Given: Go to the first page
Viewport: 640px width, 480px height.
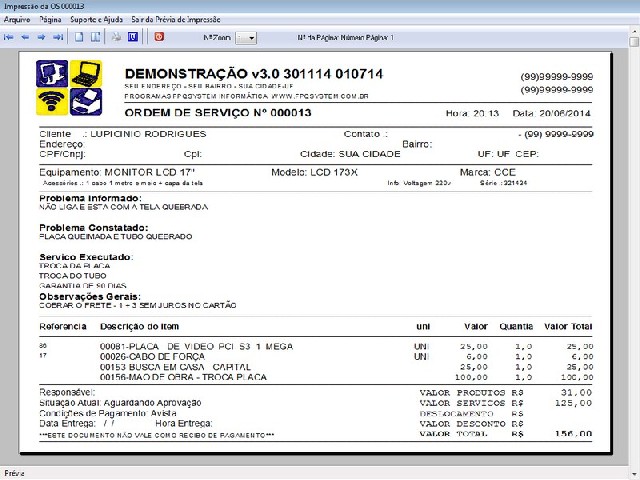Looking at the screenshot, I should tap(9, 37).
